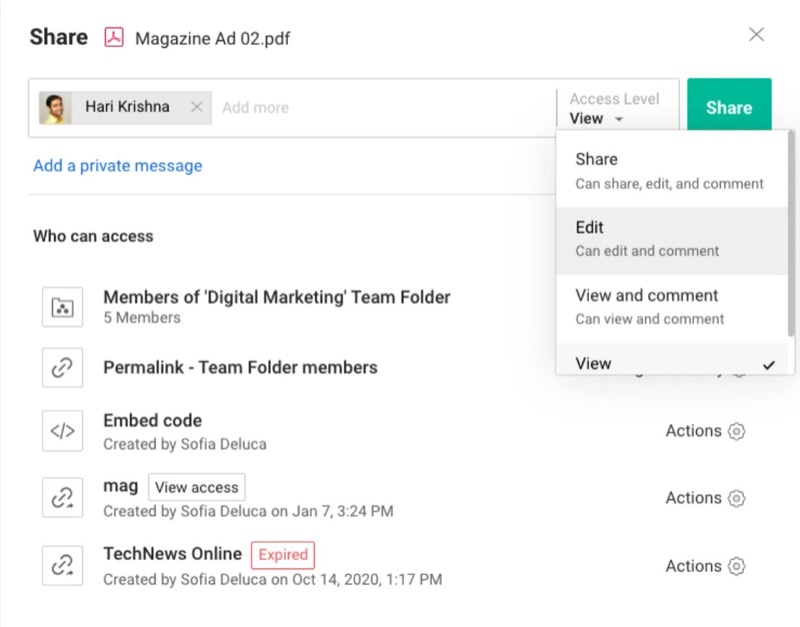Select Edit access level option
Image resolution: width=800 pixels, height=627 pixels.
tap(669, 238)
